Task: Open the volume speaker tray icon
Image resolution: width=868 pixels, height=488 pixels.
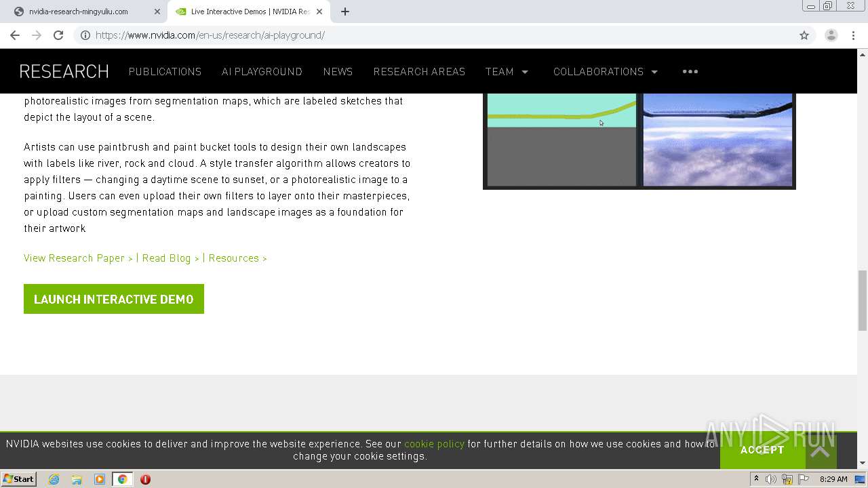Action: (771, 479)
